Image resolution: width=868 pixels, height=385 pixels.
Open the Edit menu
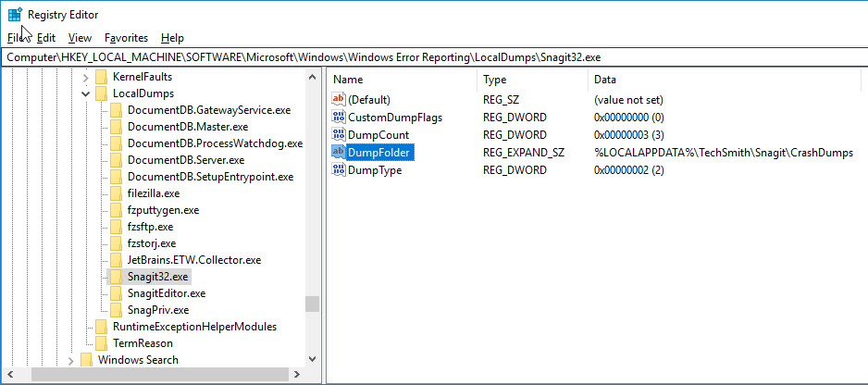coord(46,38)
